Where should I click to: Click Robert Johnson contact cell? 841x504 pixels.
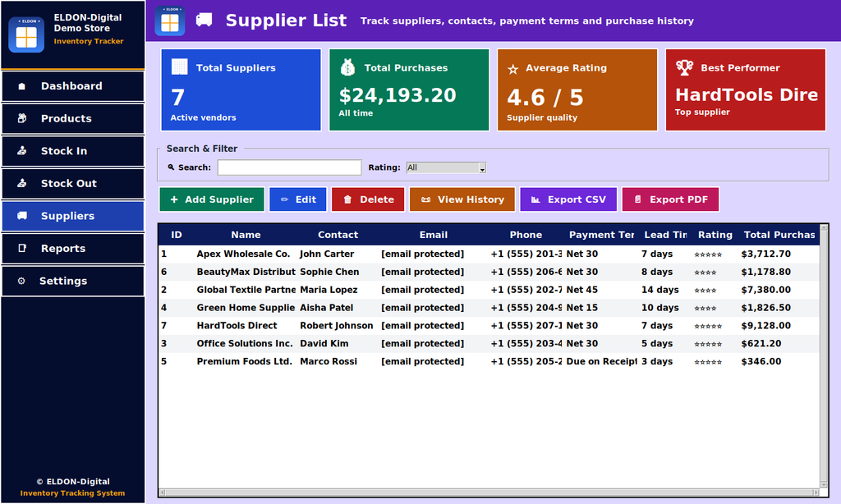pos(336,325)
